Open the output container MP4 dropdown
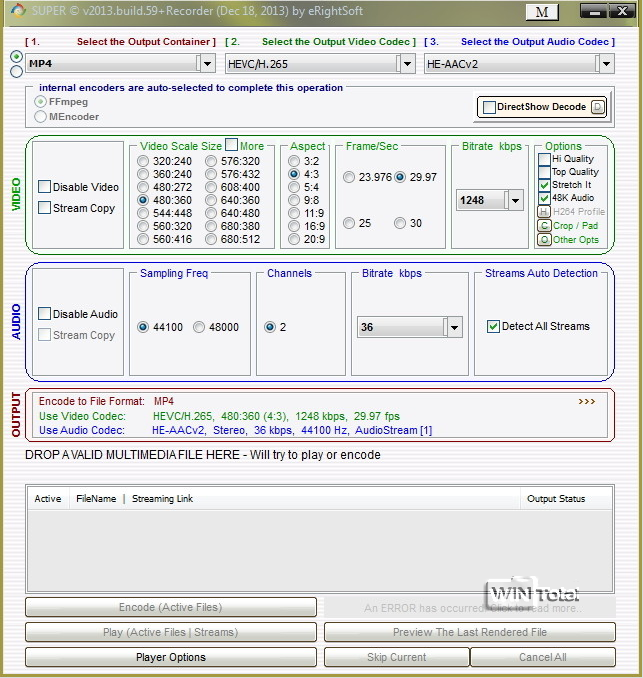Viewport: 643px width, 678px height. coord(207,63)
